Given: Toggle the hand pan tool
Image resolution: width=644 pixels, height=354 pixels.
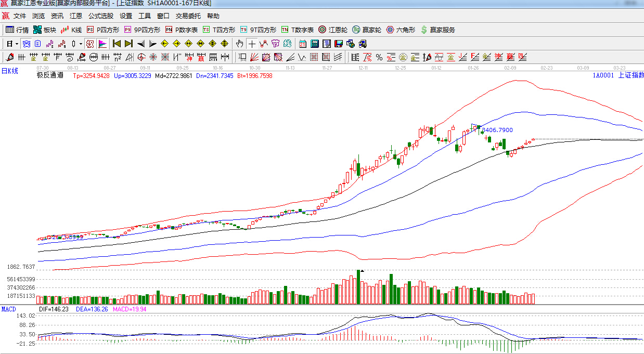Looking at the screenshot, I should (239, 43).
